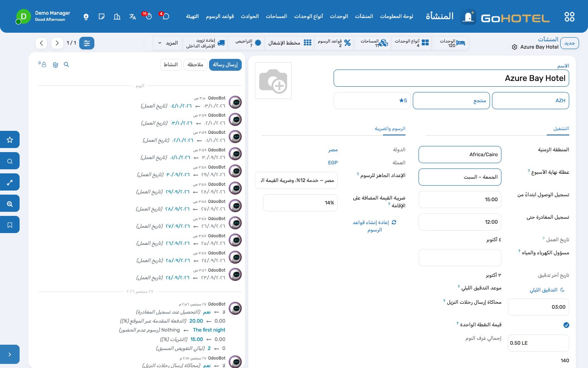Open the chat messages icon with 4 badge

165,16
